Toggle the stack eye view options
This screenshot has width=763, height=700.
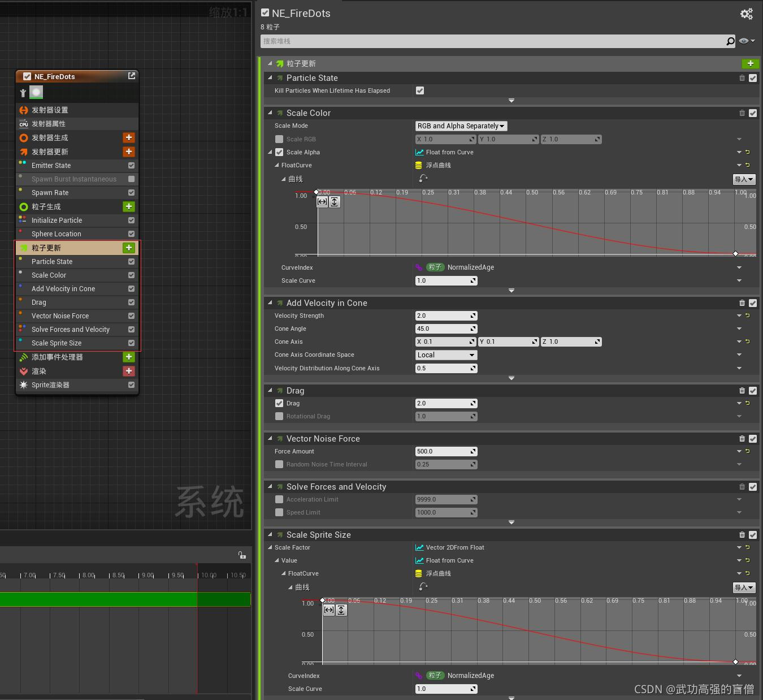click(x=747, y=41)
